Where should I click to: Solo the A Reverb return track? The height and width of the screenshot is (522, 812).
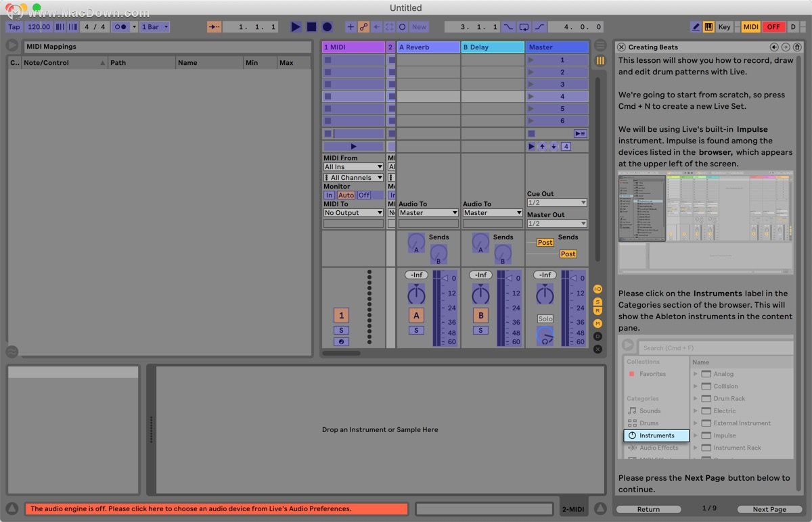416,330
